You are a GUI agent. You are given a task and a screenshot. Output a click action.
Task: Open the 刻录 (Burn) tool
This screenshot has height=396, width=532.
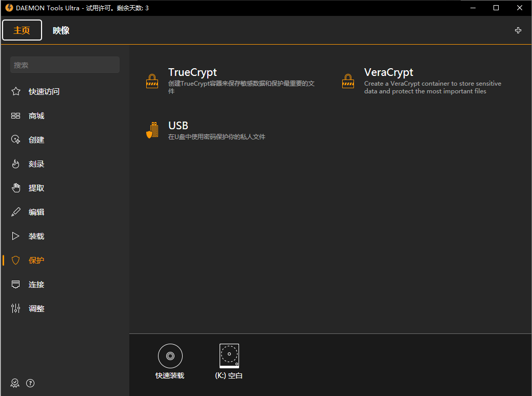[x=15, y=164]
